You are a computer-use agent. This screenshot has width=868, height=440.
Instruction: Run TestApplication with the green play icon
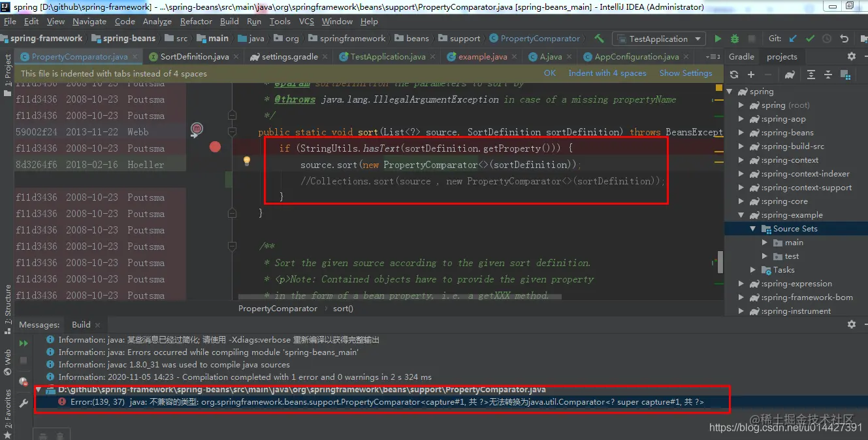(718, 39)
